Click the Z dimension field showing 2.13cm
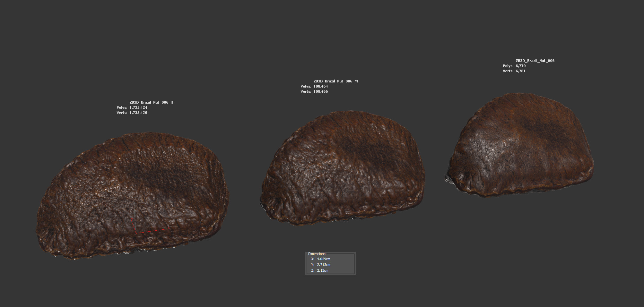 [x=323, y=270]
